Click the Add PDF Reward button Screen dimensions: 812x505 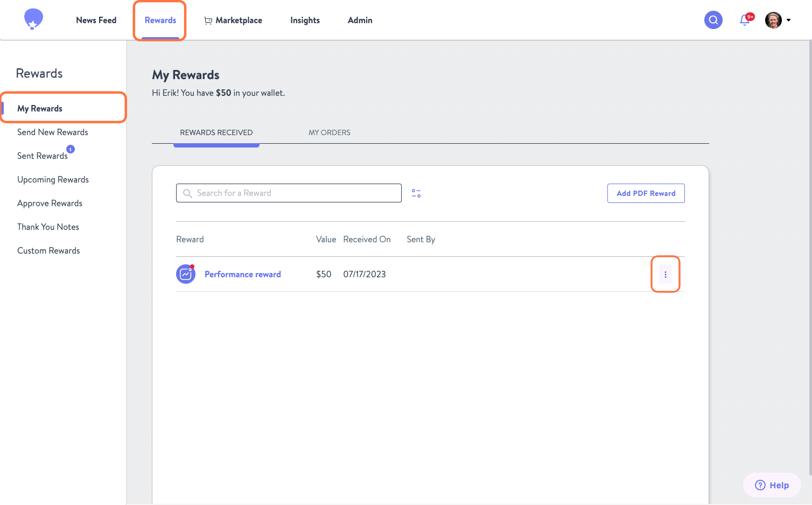646,193
